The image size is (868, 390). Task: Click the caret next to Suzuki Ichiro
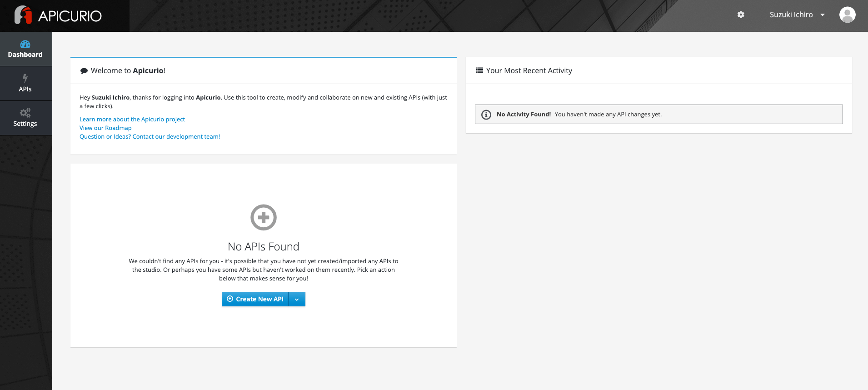click(823, 15)
